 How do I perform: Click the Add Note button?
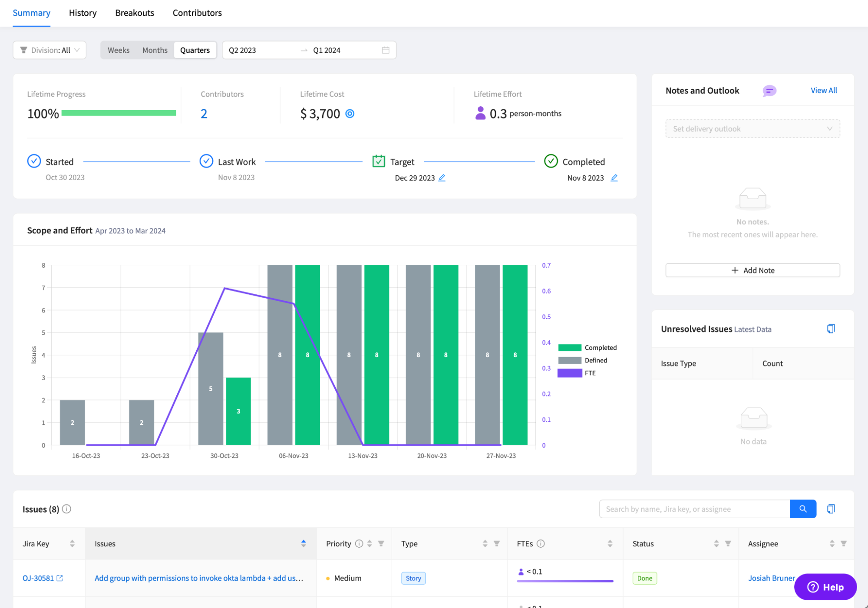coord(752,270)
